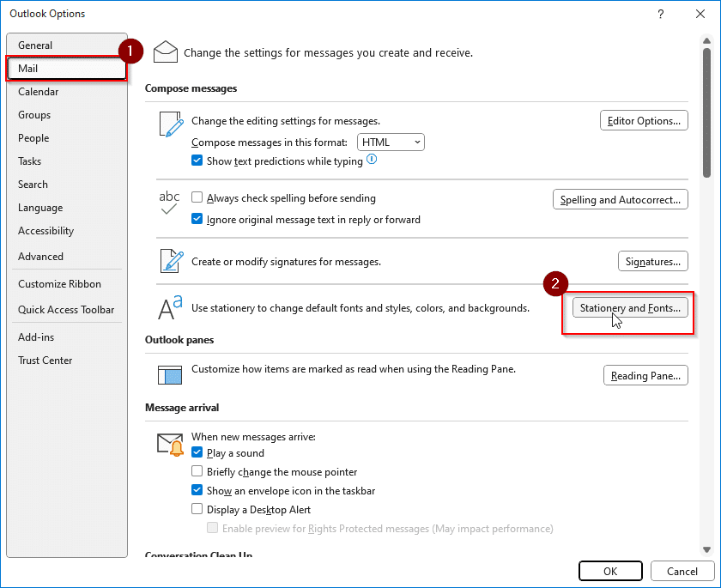Image resolution: width=721 pixels, height=588 pixels.
Task: Click the scrollbar up arrow
Action: point(706,41)
